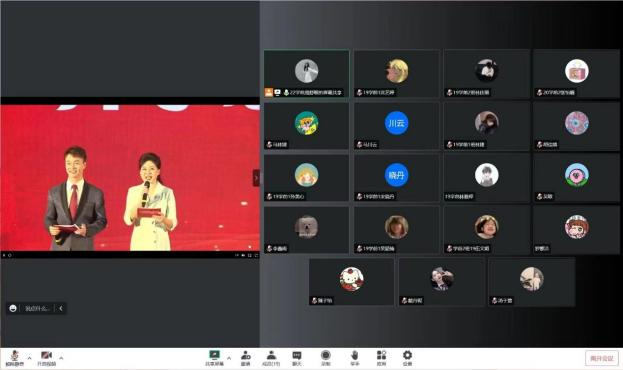Open the share screen option
Viewport: 623px width, 370px height.
point(215,358)
